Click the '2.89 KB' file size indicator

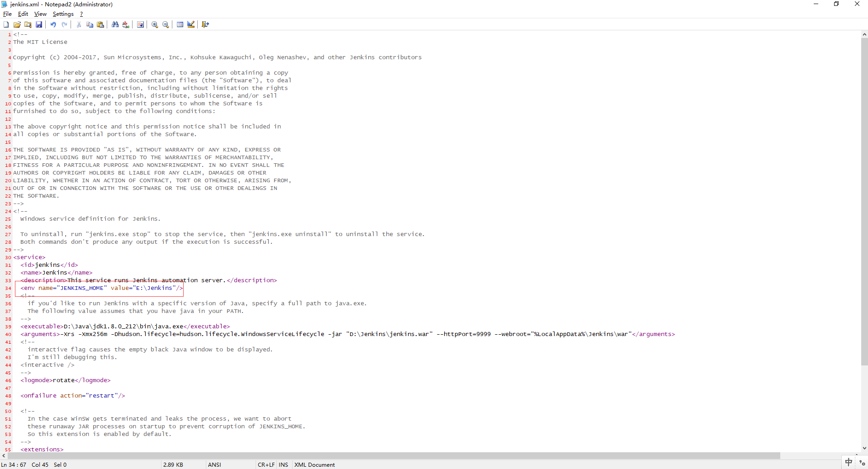173,465
